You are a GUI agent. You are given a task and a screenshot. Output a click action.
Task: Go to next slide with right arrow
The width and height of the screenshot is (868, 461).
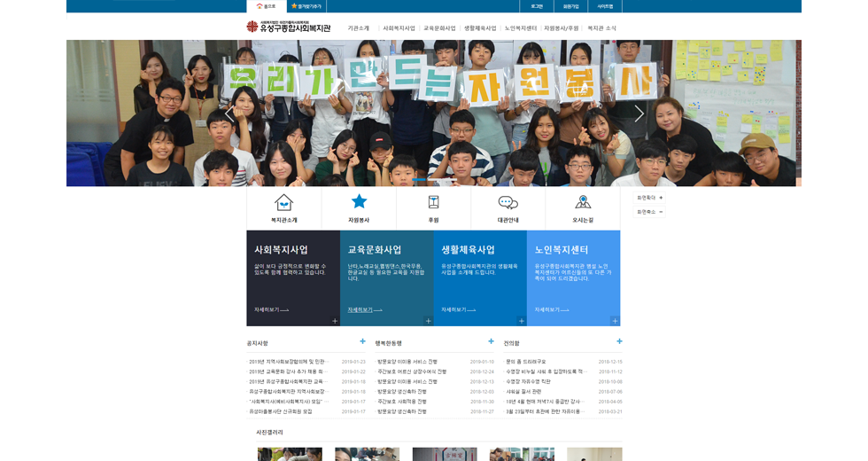click(639, 113)
